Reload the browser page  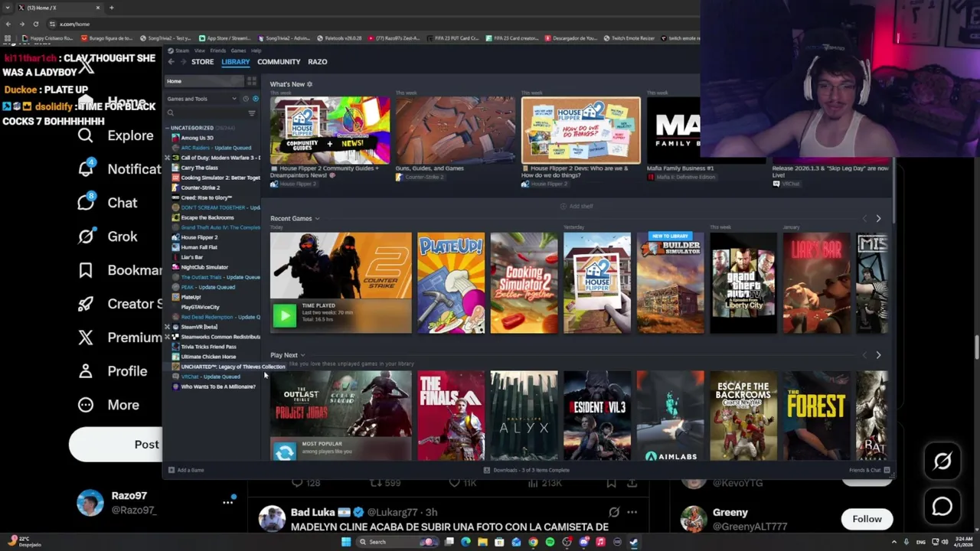(35, 24)
